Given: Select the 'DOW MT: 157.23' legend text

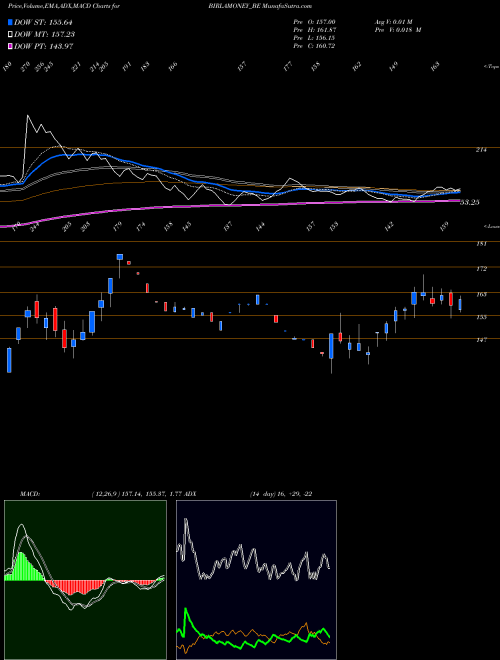Looking at the screenshot, I should 44,34.
